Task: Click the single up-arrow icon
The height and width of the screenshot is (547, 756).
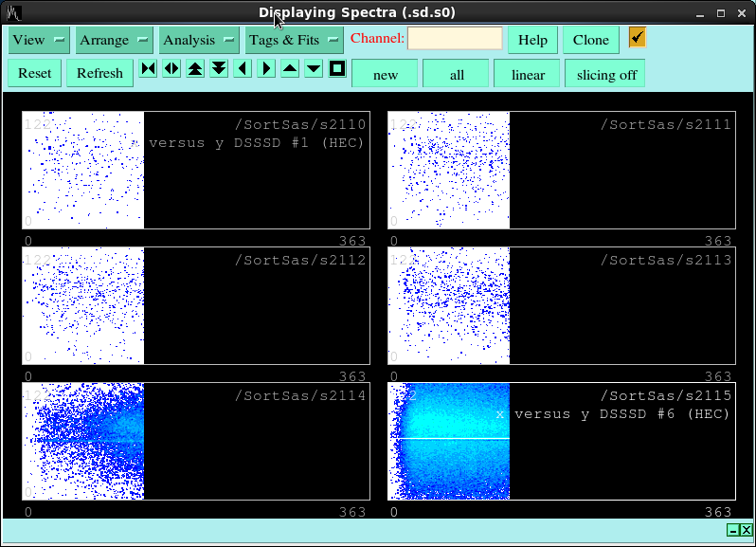Action: click(290, 68)
